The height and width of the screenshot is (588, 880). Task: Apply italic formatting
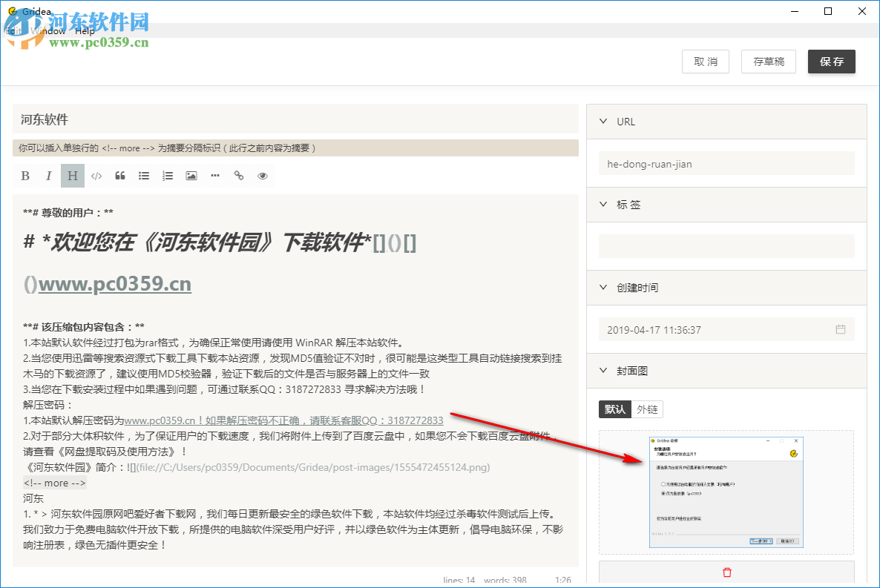[49, 176]
